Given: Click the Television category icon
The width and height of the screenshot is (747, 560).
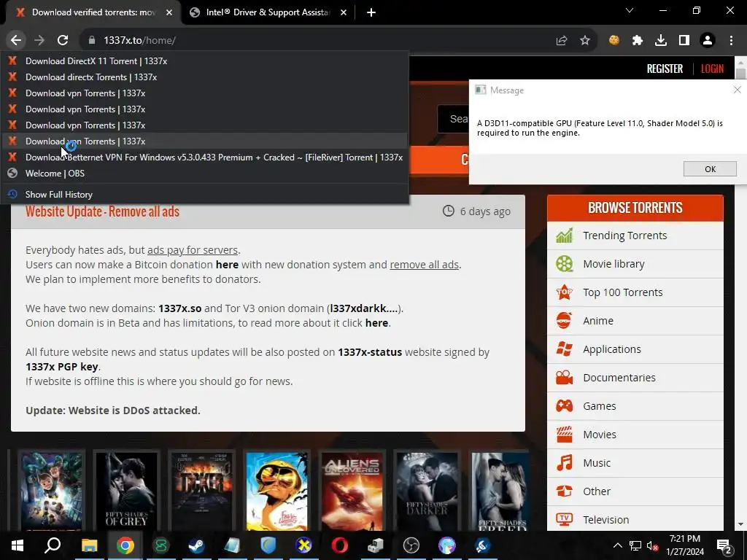Looking at the screenshot, I should (x=564, y=519).
